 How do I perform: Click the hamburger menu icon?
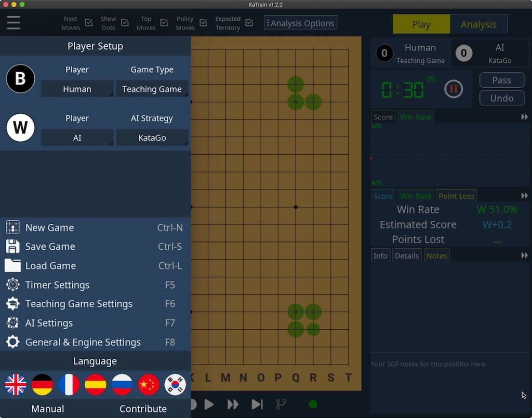[x=14, y=23]
